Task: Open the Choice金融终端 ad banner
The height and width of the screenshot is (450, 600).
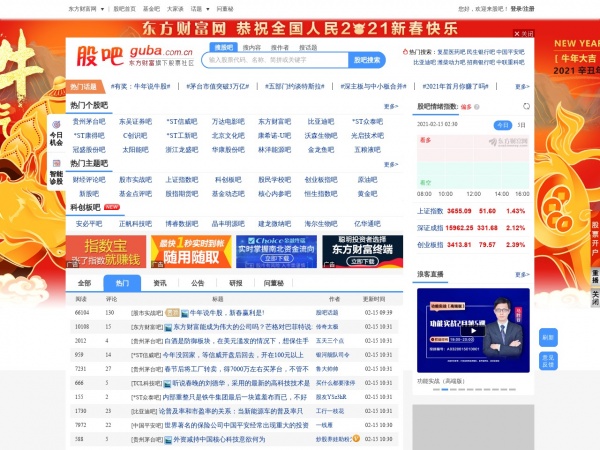Action: 276,251
